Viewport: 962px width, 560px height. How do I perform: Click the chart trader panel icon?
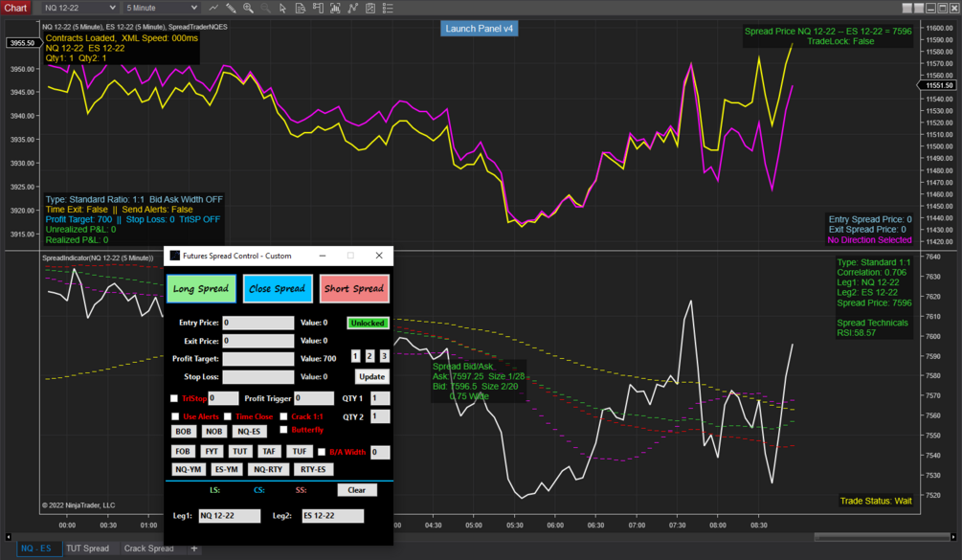pos(319,8)
